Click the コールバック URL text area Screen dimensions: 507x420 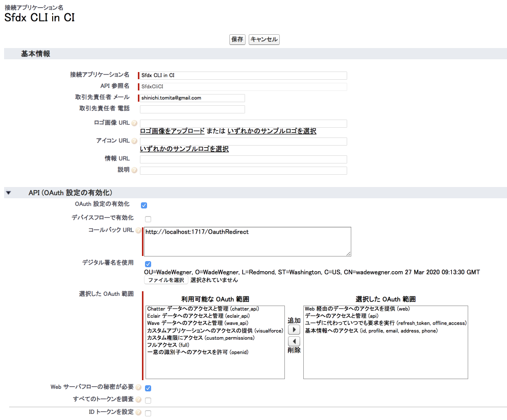(247, 242)
